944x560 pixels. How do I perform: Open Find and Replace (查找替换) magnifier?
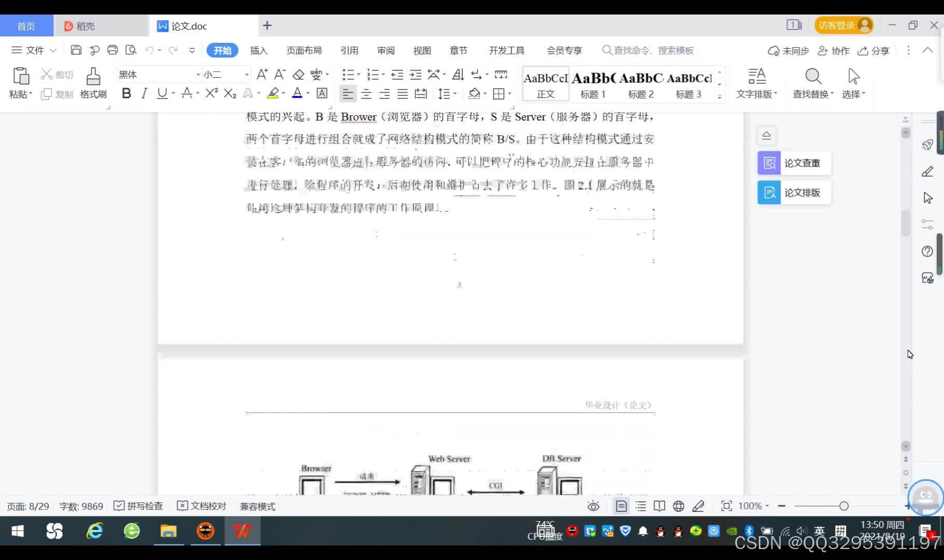[813, 83]
